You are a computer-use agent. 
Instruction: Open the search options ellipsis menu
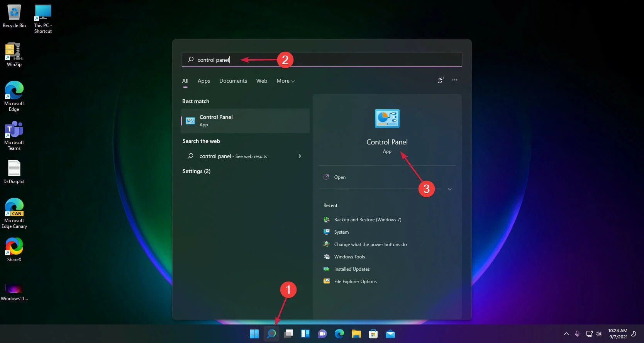455,80
